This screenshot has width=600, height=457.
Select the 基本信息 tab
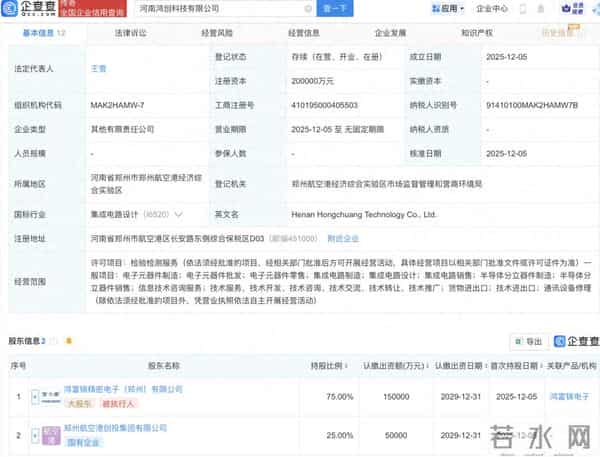(44, 33)
